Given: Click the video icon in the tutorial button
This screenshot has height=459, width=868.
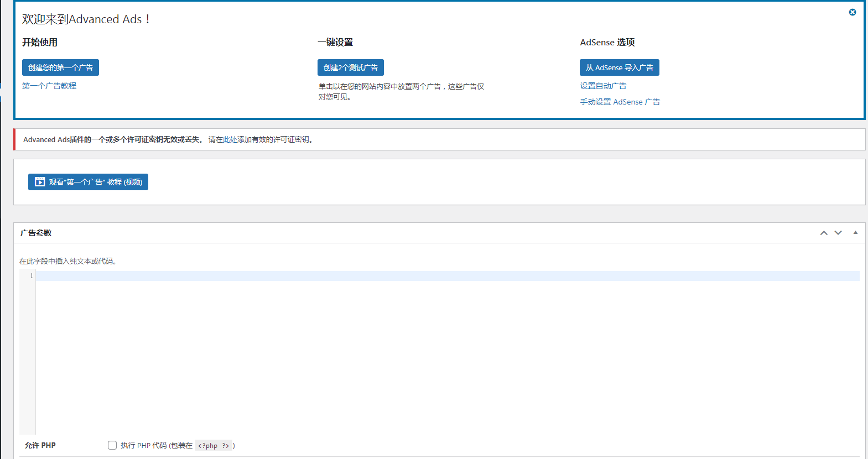Looking at the screenshot, I should [40, 182].
